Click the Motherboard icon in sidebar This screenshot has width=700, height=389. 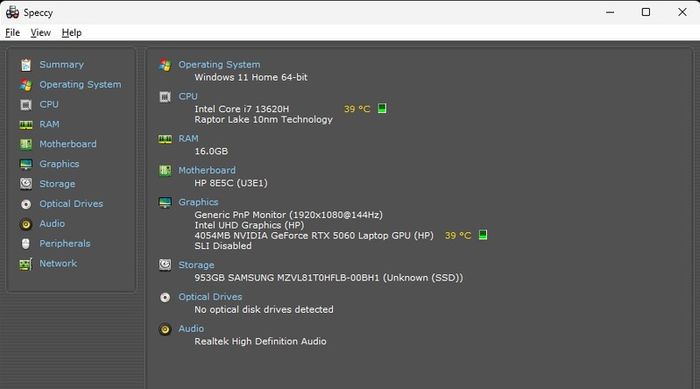[26, 144]
